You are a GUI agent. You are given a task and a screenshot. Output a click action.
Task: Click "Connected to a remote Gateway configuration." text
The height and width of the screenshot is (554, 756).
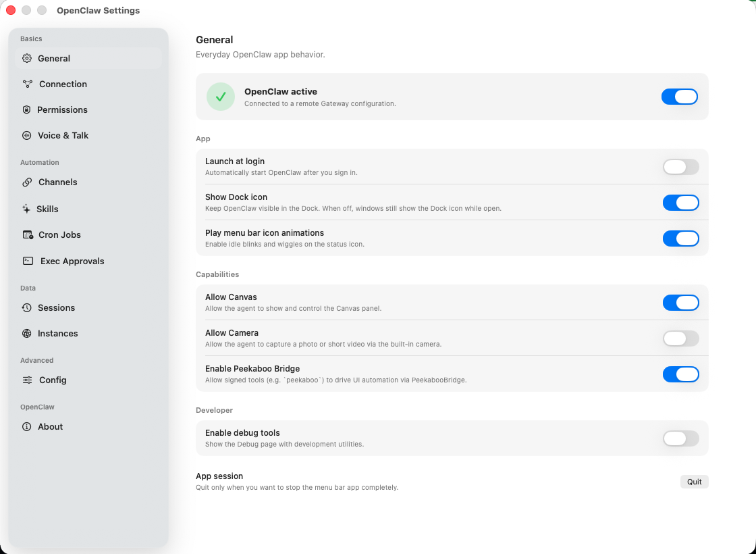point(320,104)
